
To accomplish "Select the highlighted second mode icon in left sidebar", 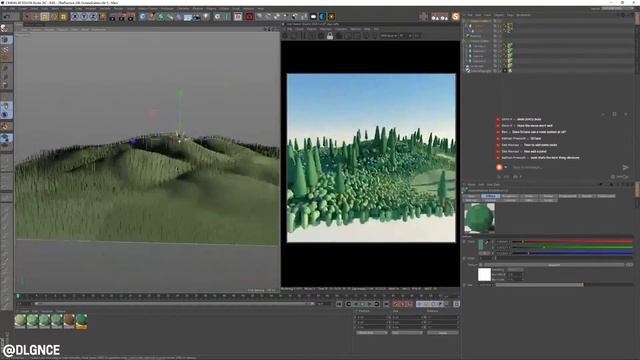I will (x=6, y=40).
